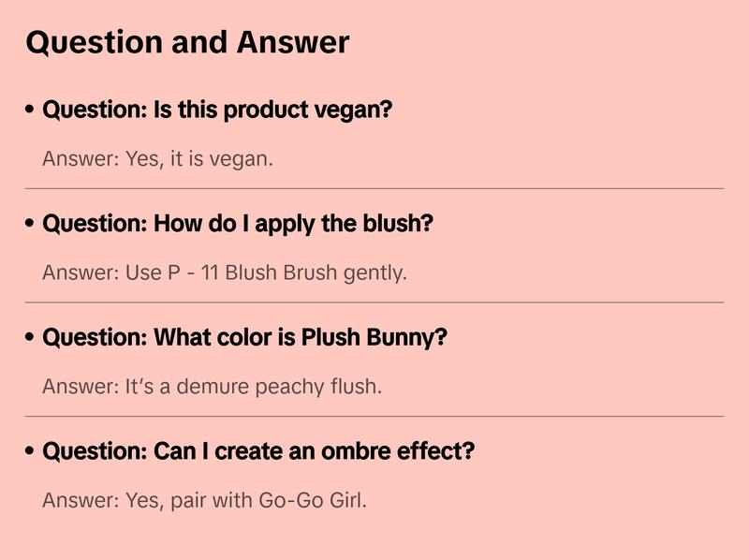This screenshot has width=749, height=560.
Task: Click the bullet beside the blush application question
Action: click(x=31, y=225)
